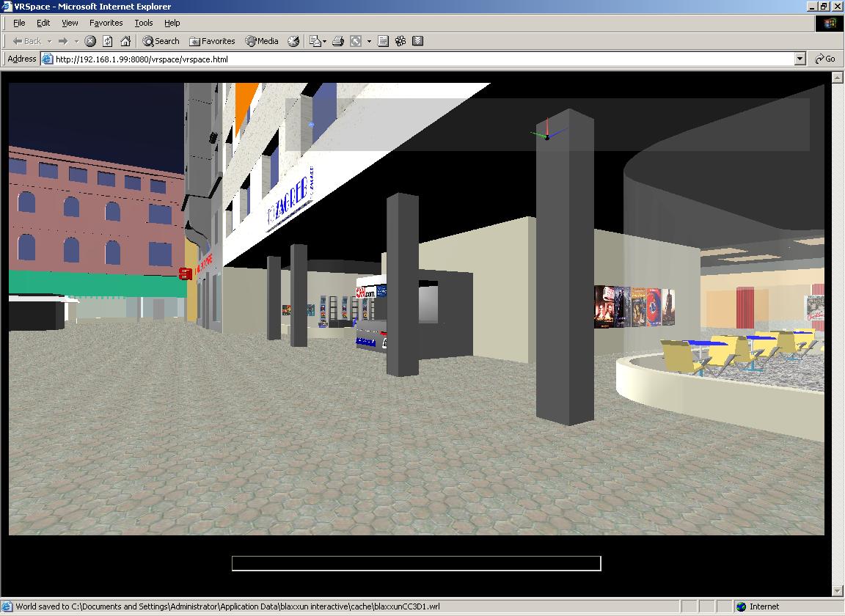Refresh the page with the Refresh icon
Screen dimensions: 845x616
(108, 41)
